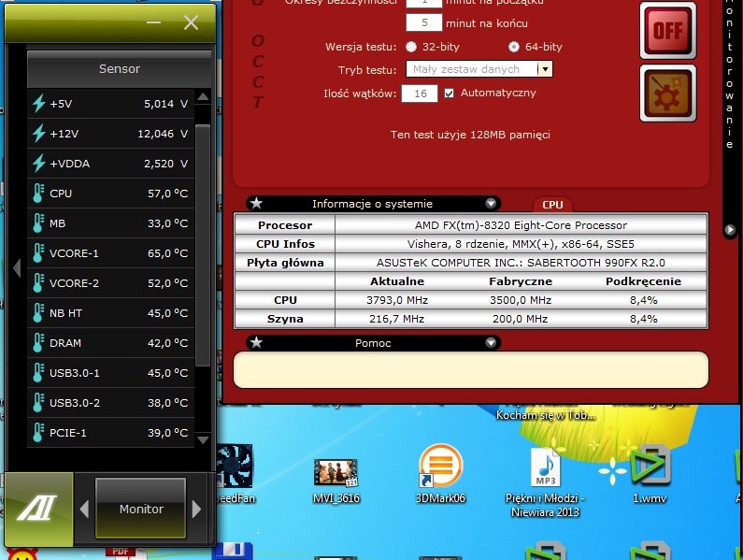The height and width of the screenshot is (560, 743).
Task: Click the USB3.0-2 thermometer icon
Action: pyautogui.click(x=38, y=403)
